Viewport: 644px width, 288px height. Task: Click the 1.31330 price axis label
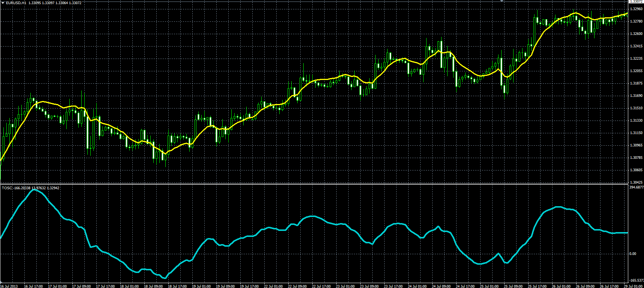pos(636,121)
